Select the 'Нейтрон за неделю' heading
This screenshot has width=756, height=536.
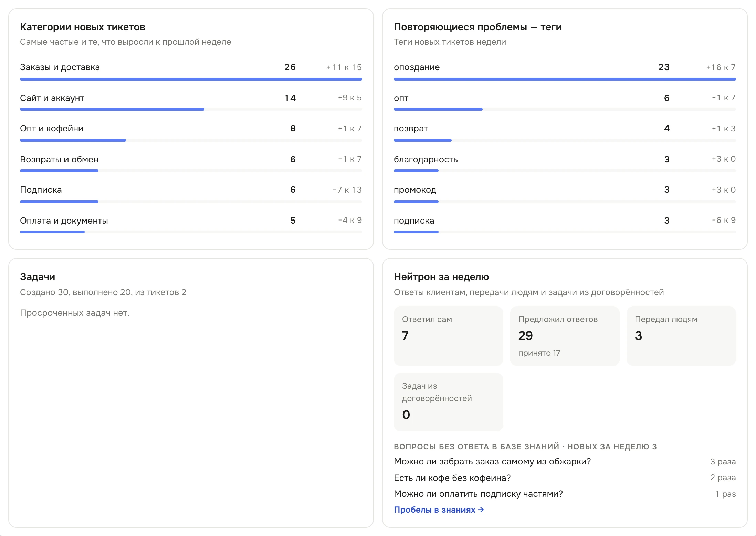point(441,277)
